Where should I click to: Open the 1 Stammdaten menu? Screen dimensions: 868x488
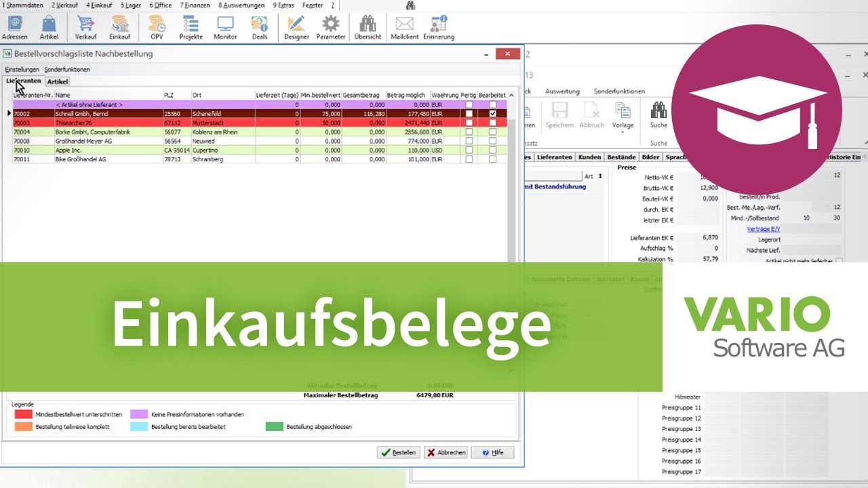click(x=24, y=5)
